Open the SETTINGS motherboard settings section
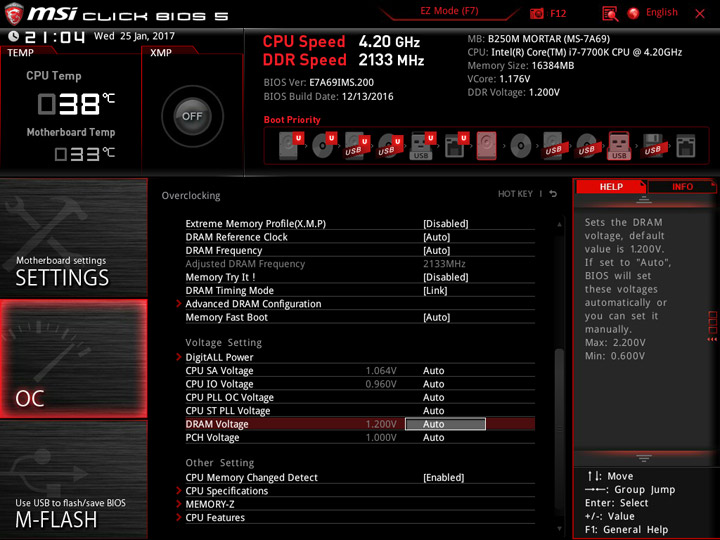The width and height of the screenshot is (720, 540). 74,238
